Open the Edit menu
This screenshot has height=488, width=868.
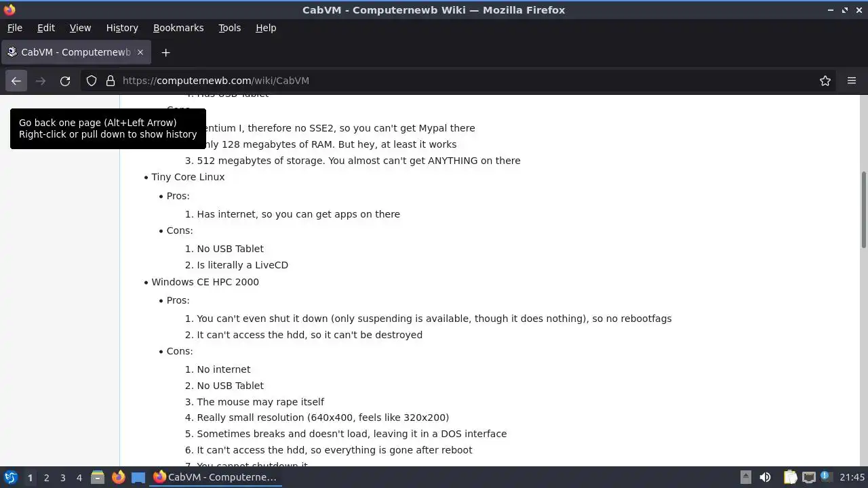pos(46,28)
